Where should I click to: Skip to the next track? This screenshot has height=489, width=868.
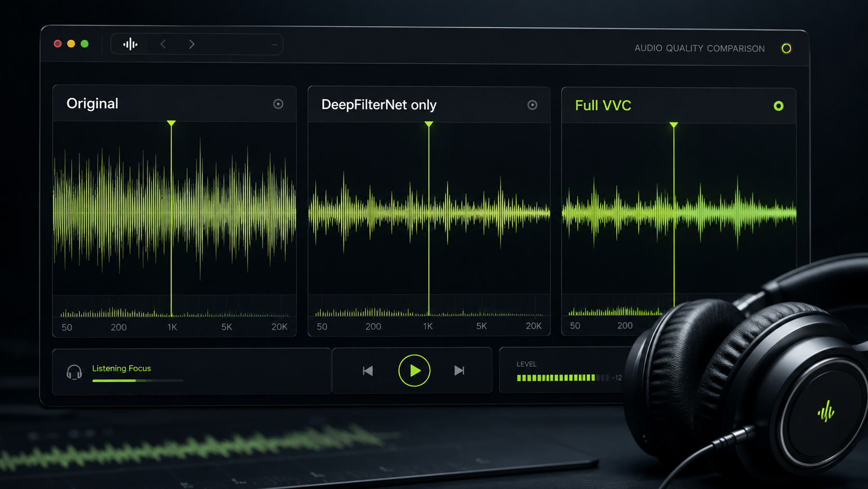pyautogui.click(x=459, y=371)
